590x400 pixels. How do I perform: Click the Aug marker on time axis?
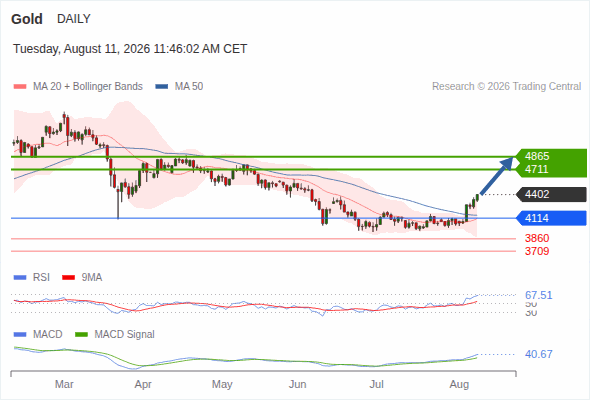click(x=459, y=385)
